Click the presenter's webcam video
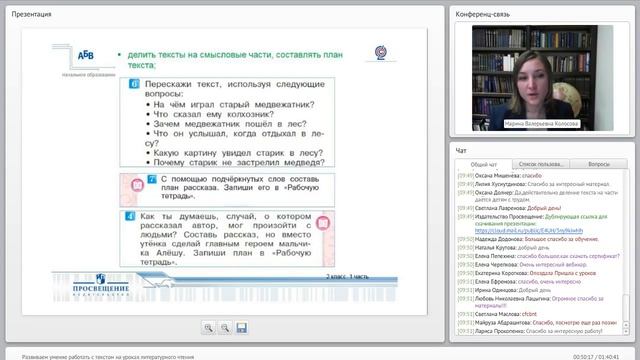 coord(542,78)
